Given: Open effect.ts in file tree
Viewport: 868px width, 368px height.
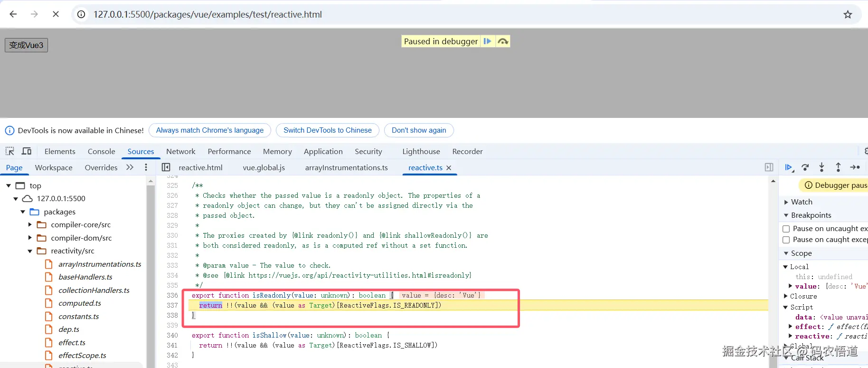Looking at the screenshot, I should 72,342.
